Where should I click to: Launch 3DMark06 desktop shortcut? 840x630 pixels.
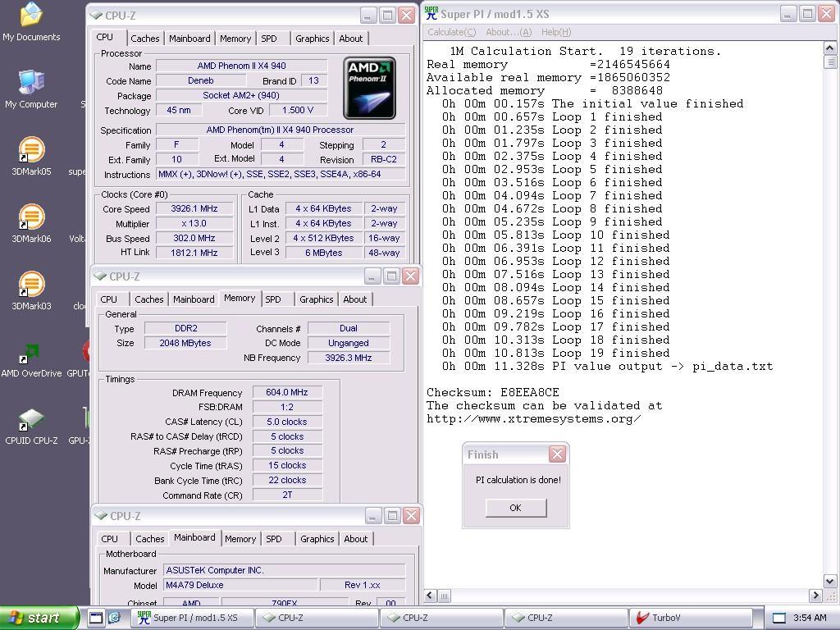(x=31, y=223)
